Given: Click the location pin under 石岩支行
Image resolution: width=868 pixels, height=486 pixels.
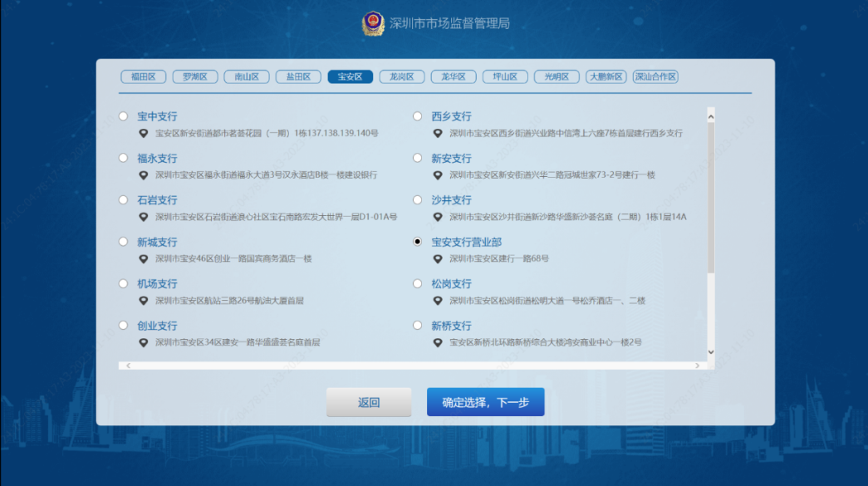Looking at the screenshot, I should pyautogui.click(x=144, y=217).
